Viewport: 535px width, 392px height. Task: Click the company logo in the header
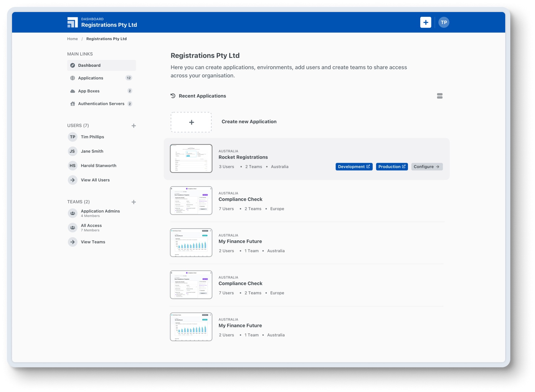click(73, 22)
